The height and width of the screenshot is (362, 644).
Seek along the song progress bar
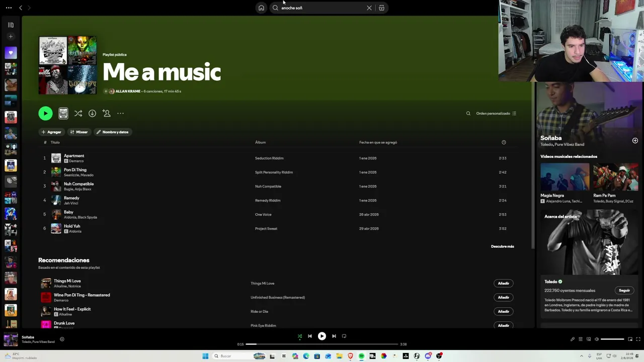pyautogui.click(x=322, y=344)
